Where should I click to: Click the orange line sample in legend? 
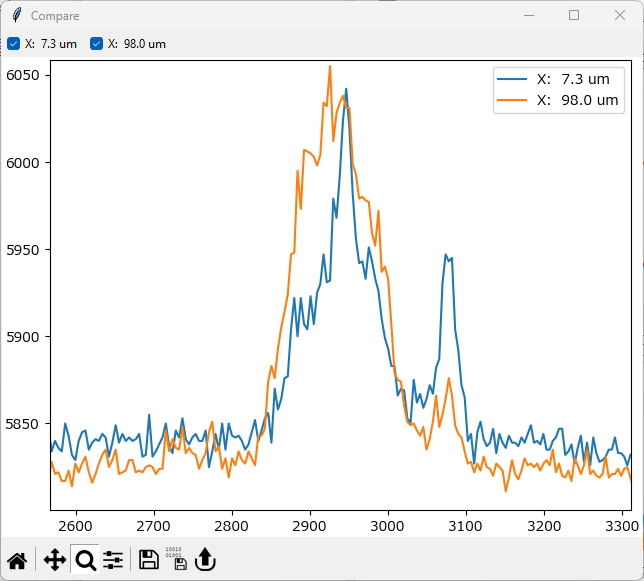coord(514,100)
